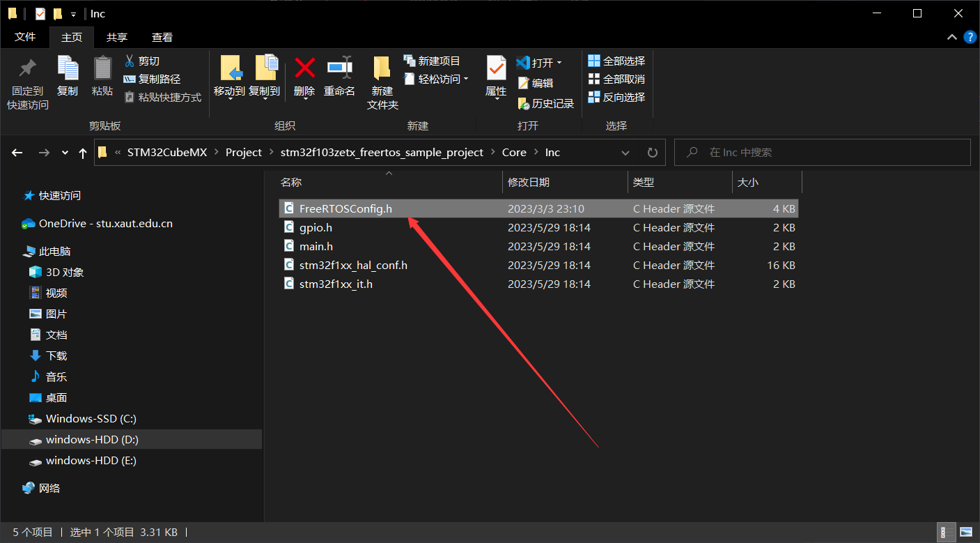This screenshot has height=543, width=980.
Task: Expand the Open (打开) dropdown arrow
Action: click(x=559, y=63)
